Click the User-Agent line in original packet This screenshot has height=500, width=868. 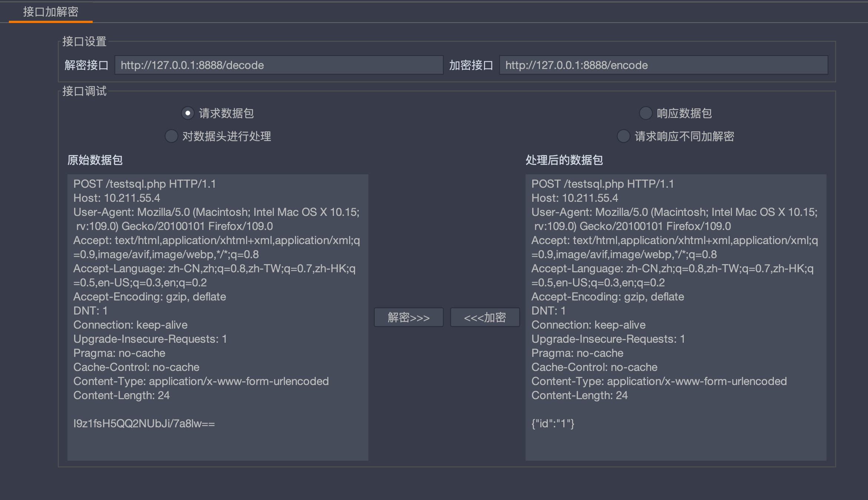pos(216,212)
